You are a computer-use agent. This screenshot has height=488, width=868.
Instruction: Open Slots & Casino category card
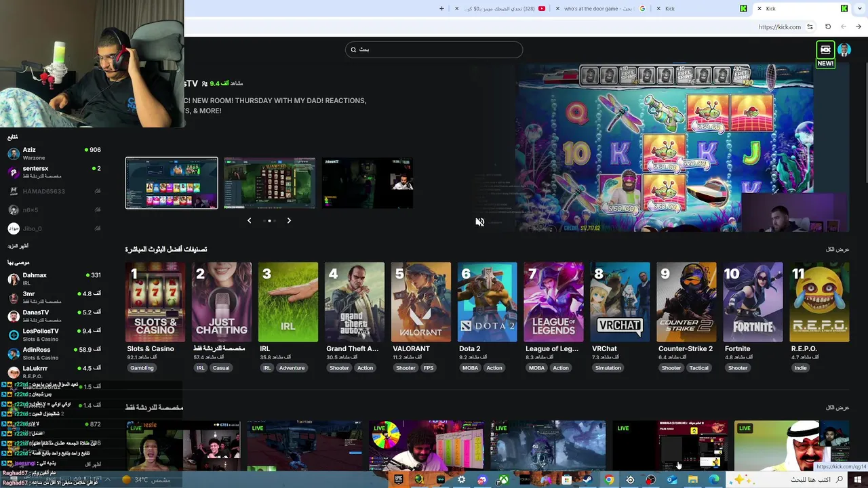155,302
